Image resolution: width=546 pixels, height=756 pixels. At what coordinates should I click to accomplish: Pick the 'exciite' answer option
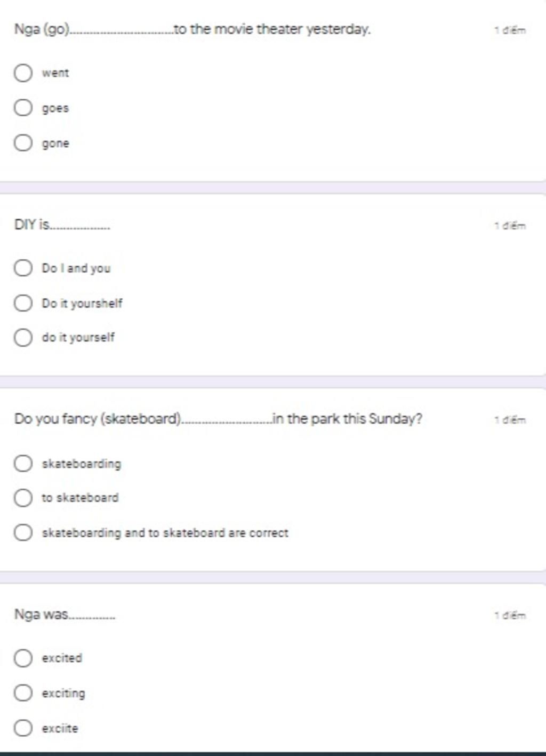click(x=23, y=728)
